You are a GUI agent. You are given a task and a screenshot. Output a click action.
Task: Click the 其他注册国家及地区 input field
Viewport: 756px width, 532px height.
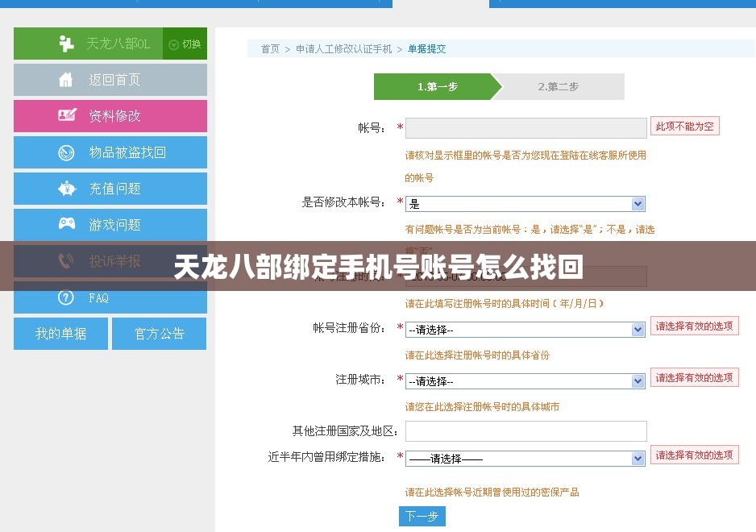(526, 430)
